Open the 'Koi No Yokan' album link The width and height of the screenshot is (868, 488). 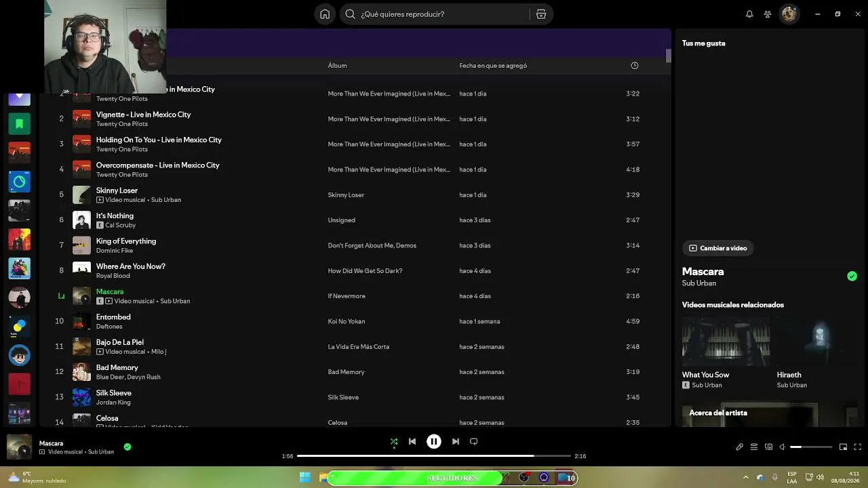click(x=347, y=321)
